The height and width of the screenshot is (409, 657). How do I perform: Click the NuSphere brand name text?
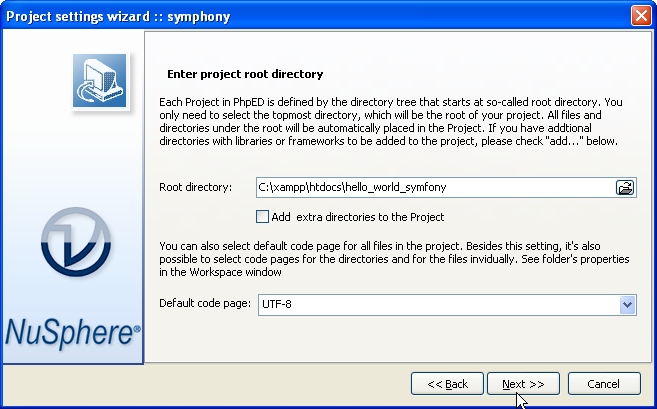tap(75, 332)
